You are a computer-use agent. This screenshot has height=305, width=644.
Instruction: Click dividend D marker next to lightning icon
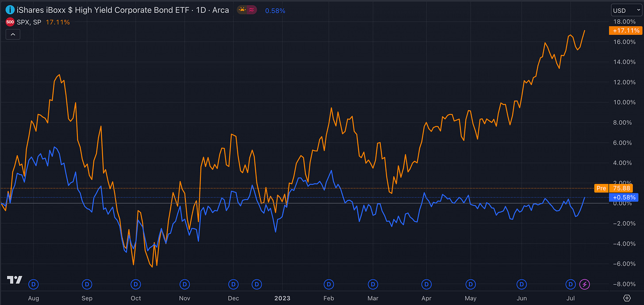571,284
